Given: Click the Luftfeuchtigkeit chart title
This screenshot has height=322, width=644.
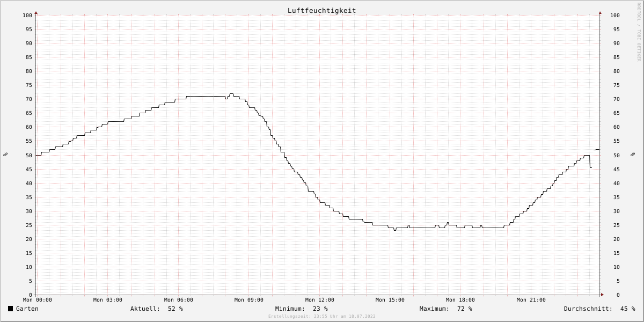Looking at the screenshot, I should (321, 11).
